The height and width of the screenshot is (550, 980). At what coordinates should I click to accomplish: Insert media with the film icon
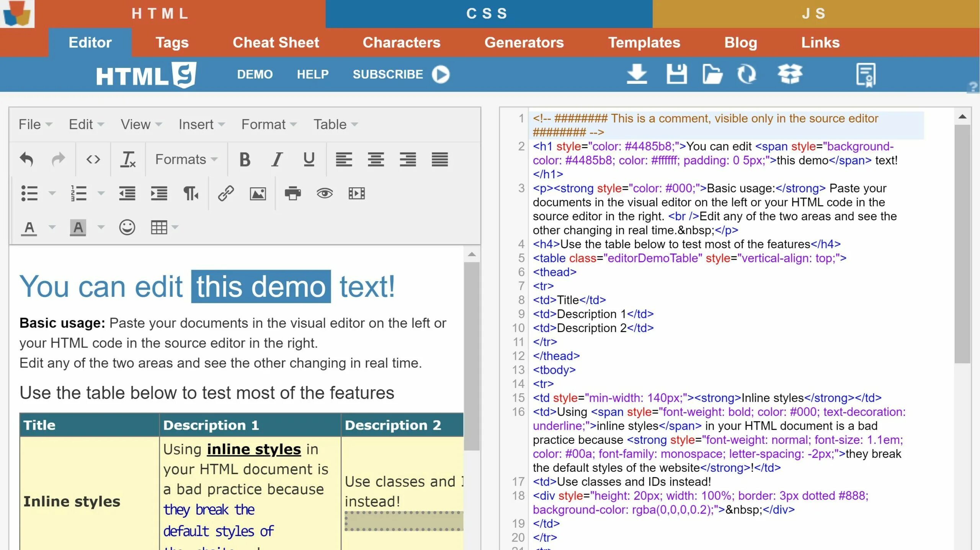pos(356,193)
